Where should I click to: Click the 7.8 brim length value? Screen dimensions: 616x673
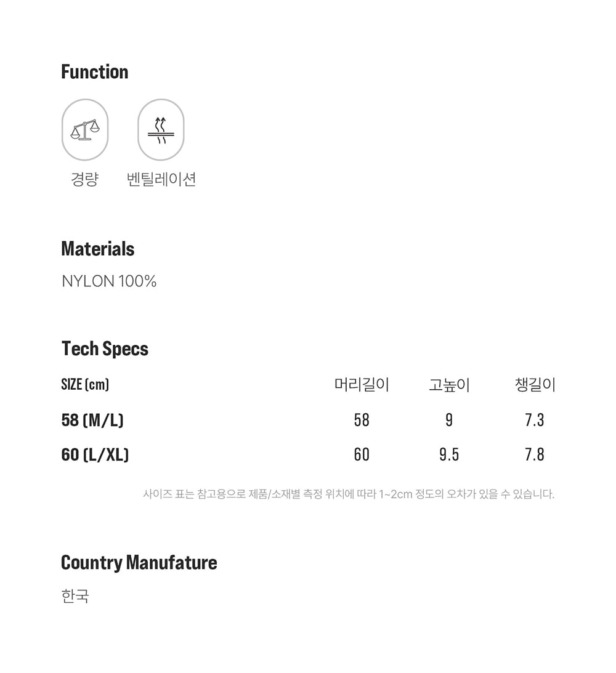pos(535,454)
